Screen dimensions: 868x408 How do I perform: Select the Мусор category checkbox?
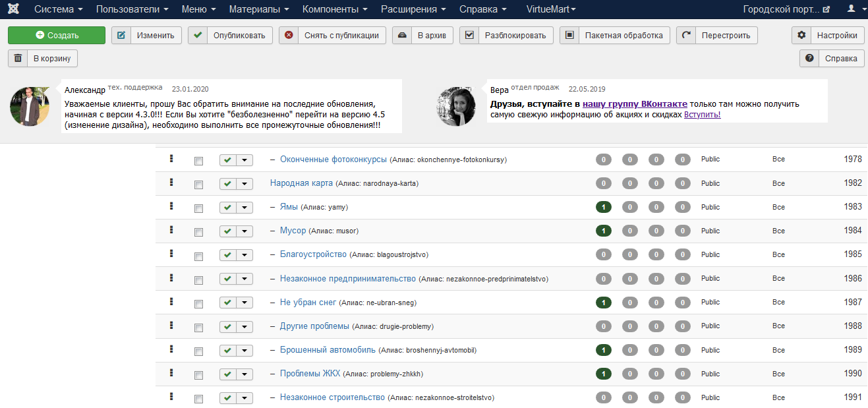198,232
